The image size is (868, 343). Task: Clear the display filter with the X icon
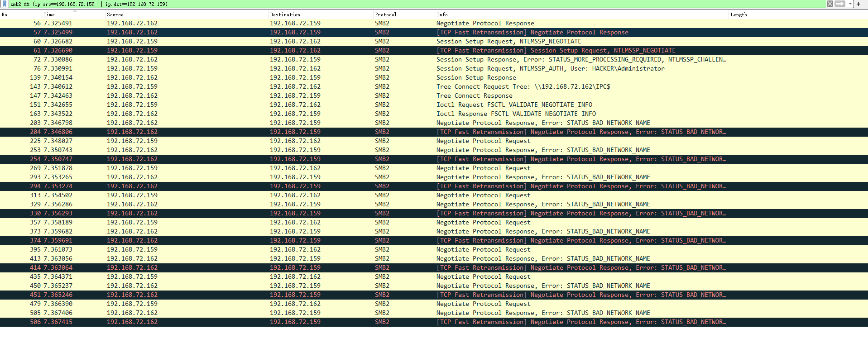tap(830, 4)
